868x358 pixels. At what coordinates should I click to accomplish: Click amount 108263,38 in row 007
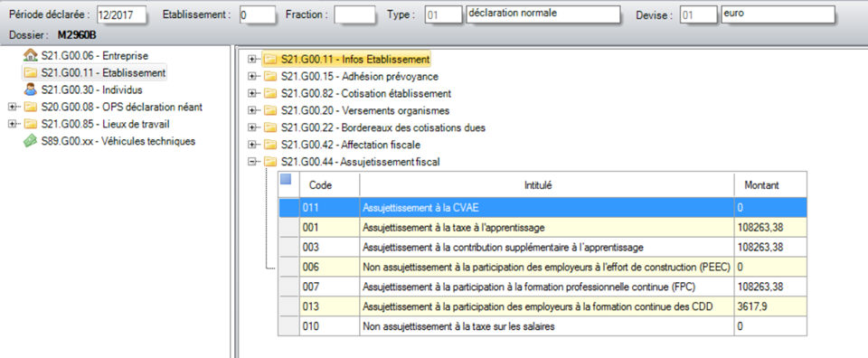pos(770,287)
